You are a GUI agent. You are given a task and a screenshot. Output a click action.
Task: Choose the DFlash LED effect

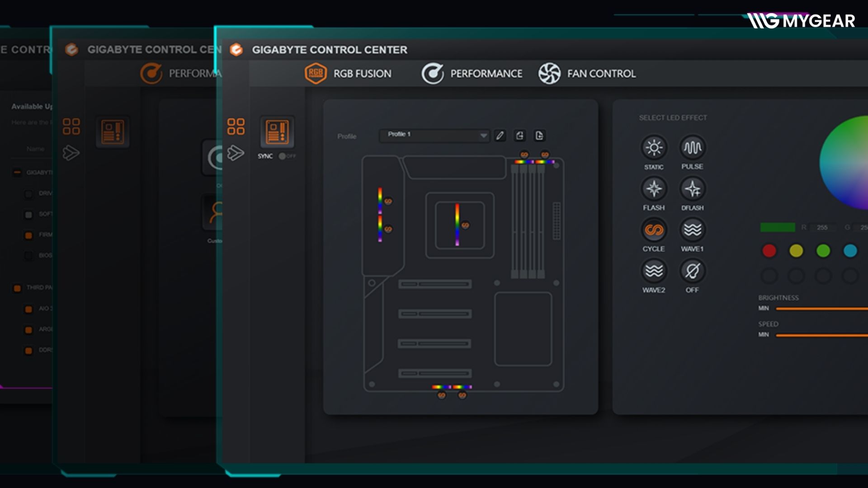click(x=692, y=189)
